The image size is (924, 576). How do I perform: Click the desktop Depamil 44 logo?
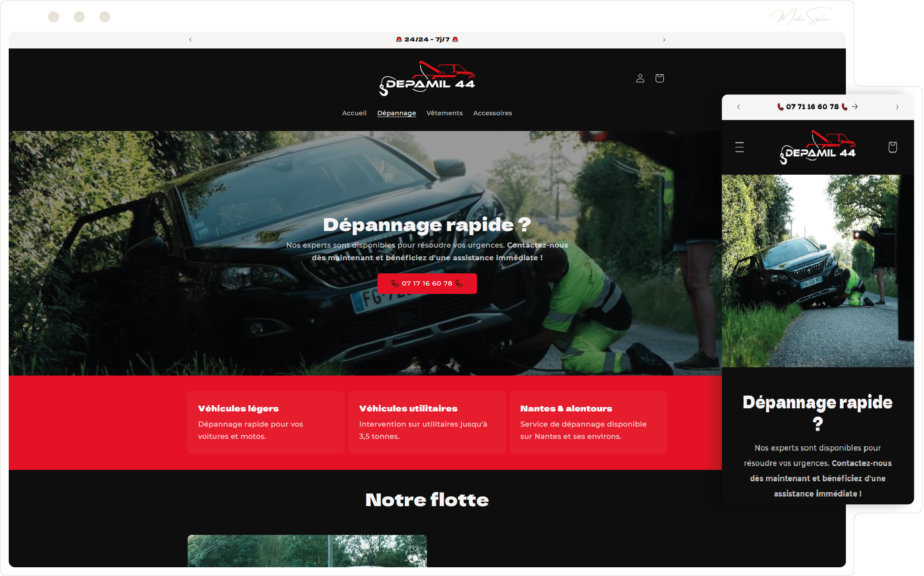click(427, 79)
